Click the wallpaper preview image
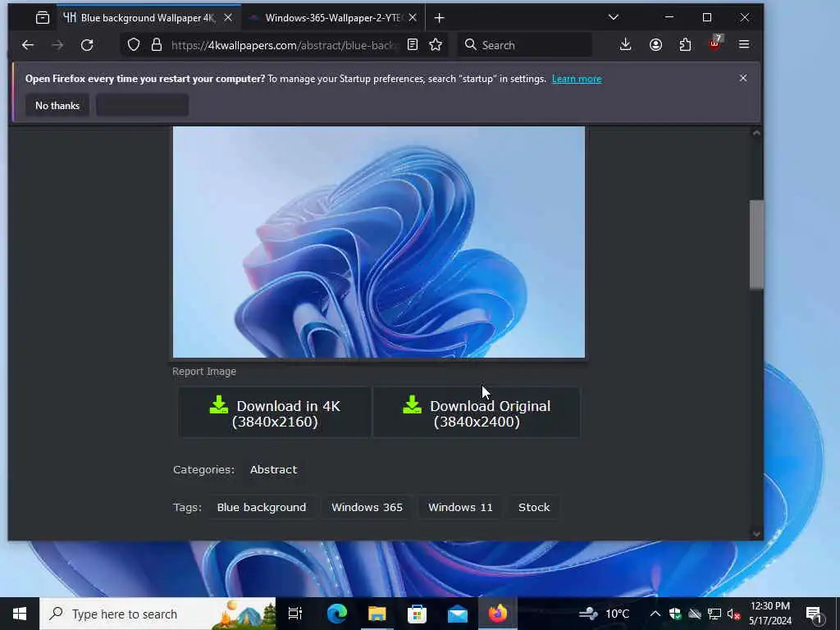The image size is (840, 630). [x=379, y=242]
